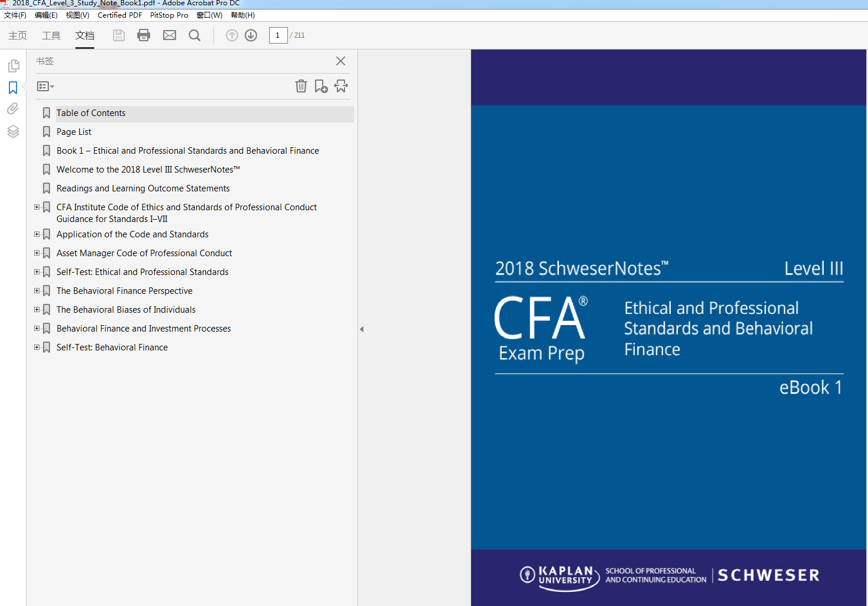Go to previous page arrow
868x606 pixels.
pos(232,35)
